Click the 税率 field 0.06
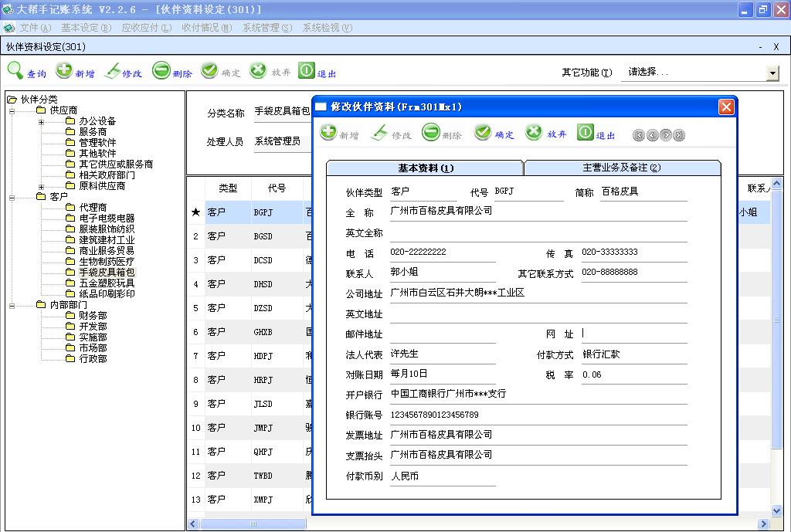The width and height of the screenshot is (791, 532). 634,375
